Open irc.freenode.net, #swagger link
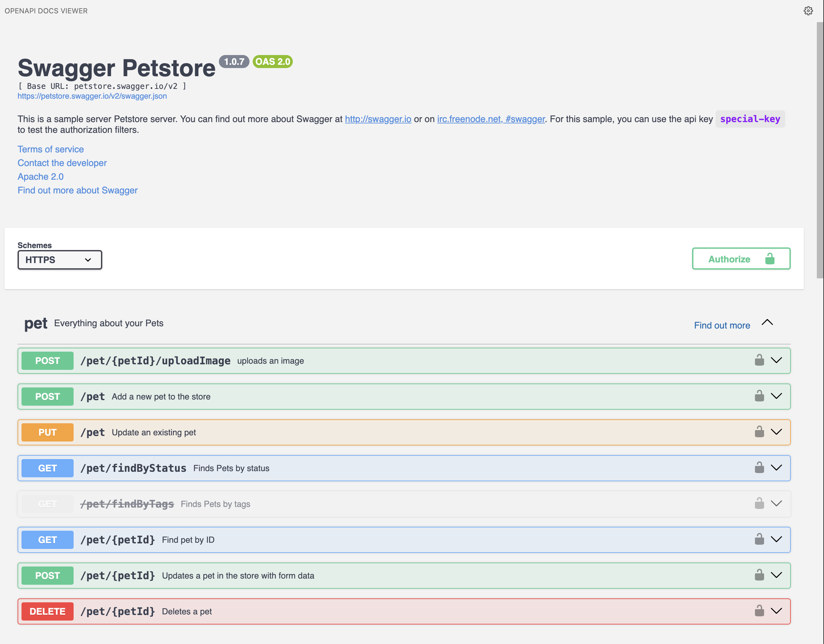 click(x=491, y=119)
